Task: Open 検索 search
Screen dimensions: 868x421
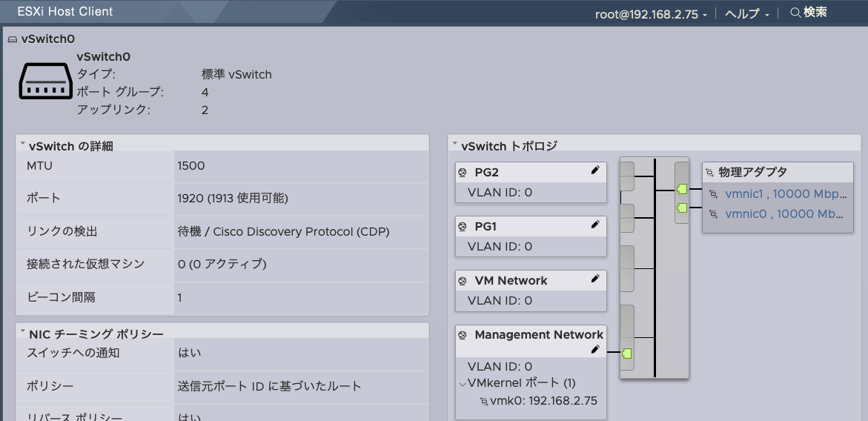Action: pos(815,12)
